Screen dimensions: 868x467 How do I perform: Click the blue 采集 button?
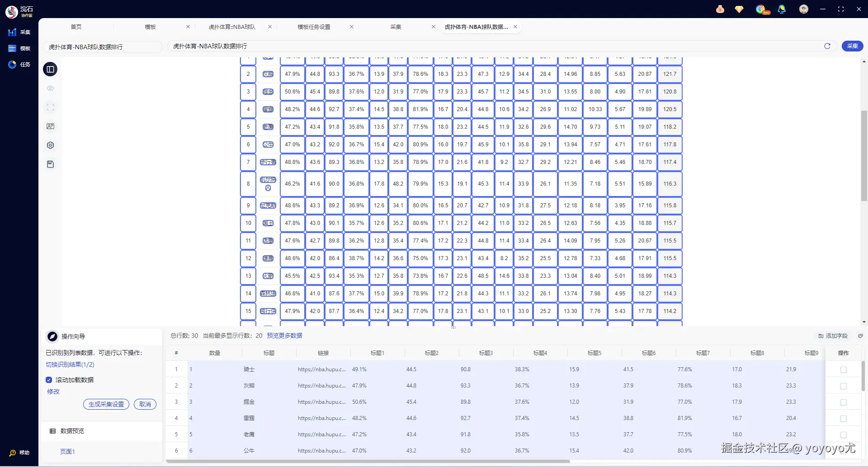point(853,46)
